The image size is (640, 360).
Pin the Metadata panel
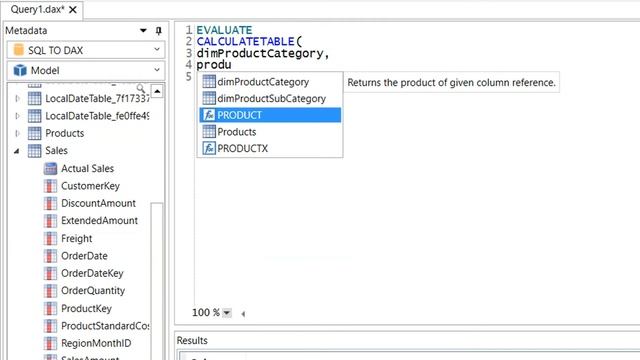pyautogui.click(x=158, y=31)
